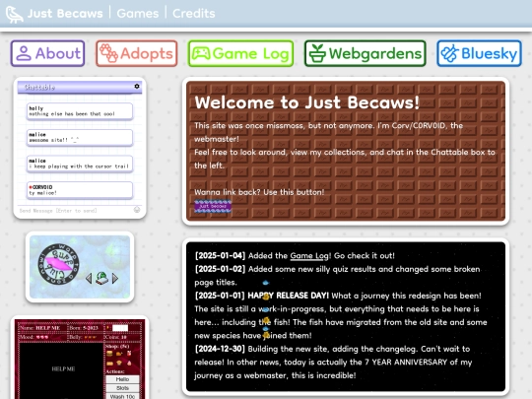Buy the sandwich in pet shop
The height and width of the screenshot is (399, 532).
click(109, 364)
